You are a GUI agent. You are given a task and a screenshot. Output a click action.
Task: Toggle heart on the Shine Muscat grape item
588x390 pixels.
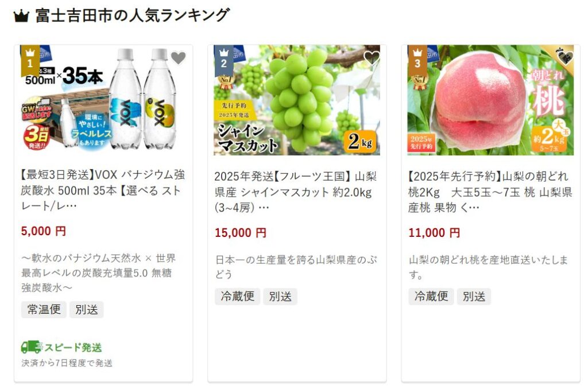[x=372, y=58]
